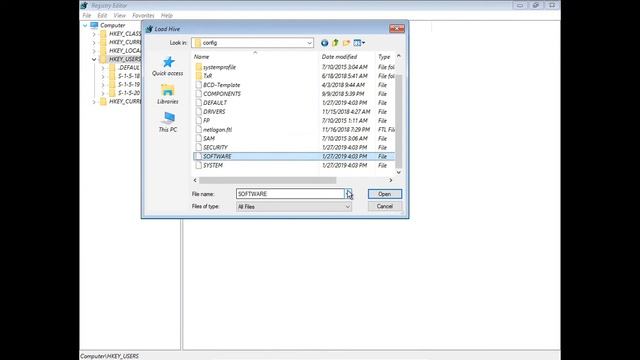Select the netlogon.ftl file icon
Screen dimensions: 640x360
tap(198, 130)
